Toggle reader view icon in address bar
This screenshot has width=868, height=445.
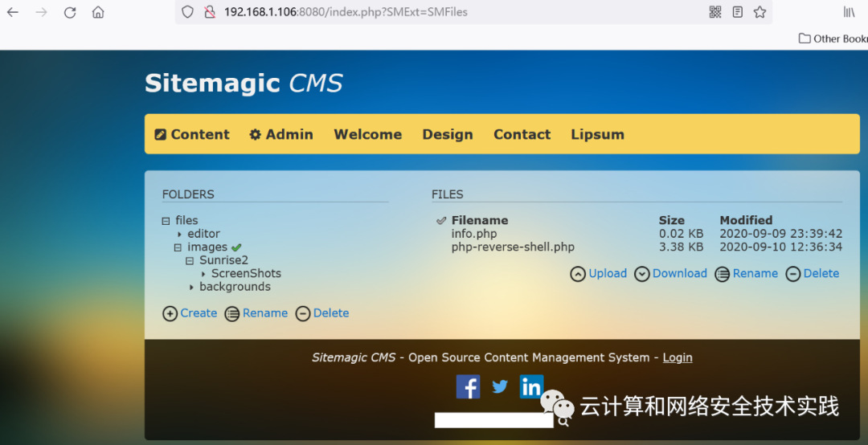[x=737, y=11]
